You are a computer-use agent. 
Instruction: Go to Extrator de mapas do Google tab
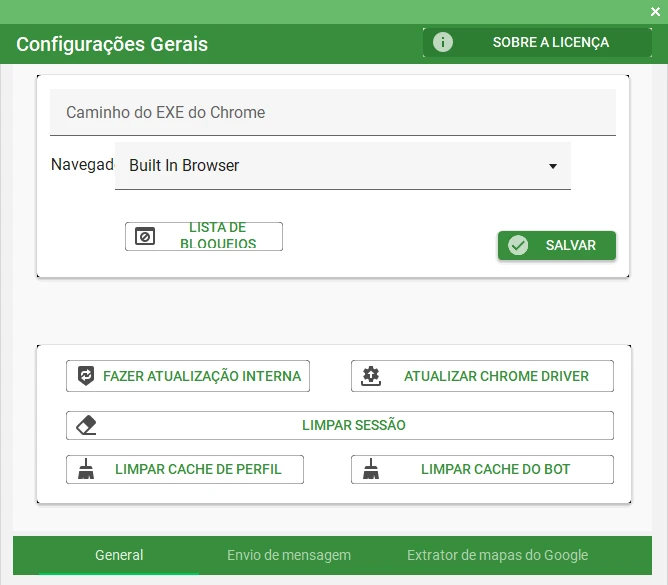497,555
